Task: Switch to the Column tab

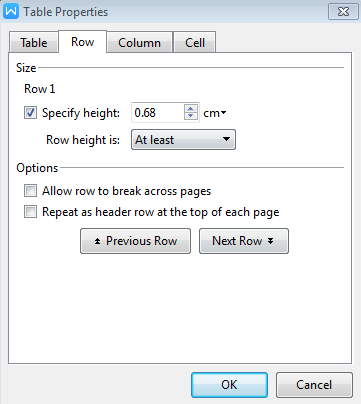Action: point(139,43)
